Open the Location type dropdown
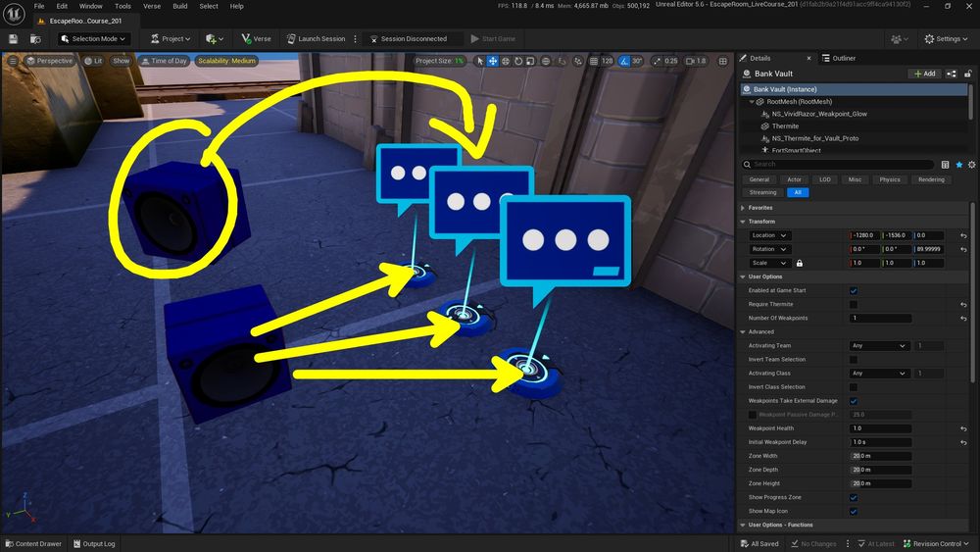This screenshot has width=980, height=552. coord(768,235)
